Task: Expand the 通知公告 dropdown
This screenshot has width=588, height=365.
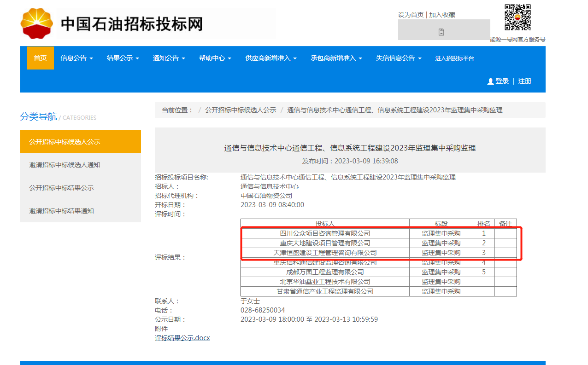Action: pos(169,58)
